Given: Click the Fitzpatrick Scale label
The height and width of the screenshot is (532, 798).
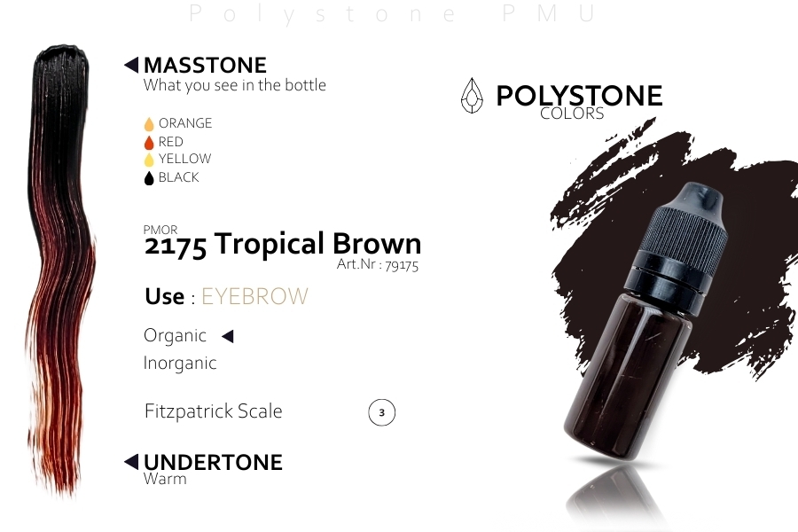Looking at the screenshot, I should 213,411.
